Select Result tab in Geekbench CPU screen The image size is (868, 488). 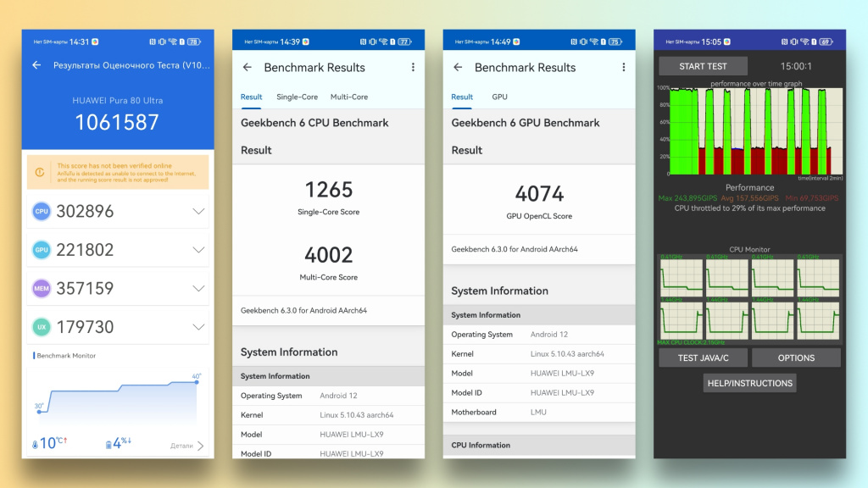(251, 97)
